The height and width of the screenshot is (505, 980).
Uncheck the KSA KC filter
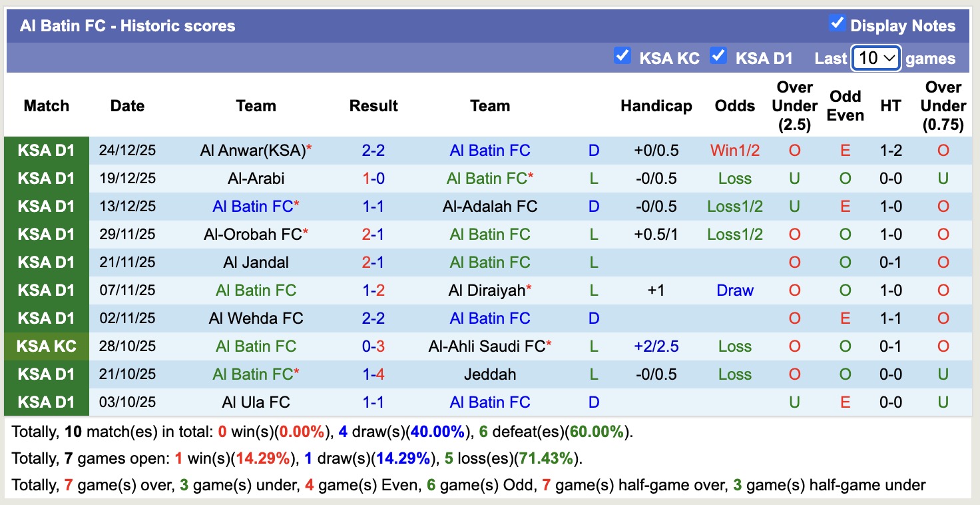click(622, 57)
